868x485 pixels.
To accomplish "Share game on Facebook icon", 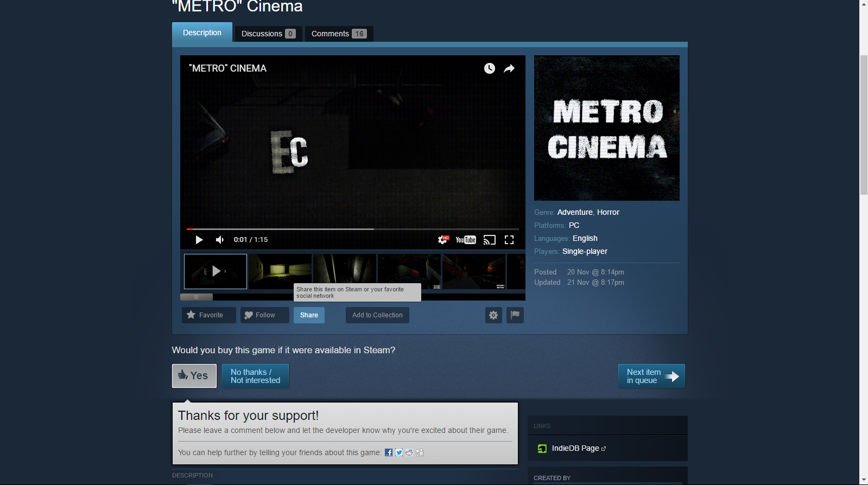I will [389, 452].
